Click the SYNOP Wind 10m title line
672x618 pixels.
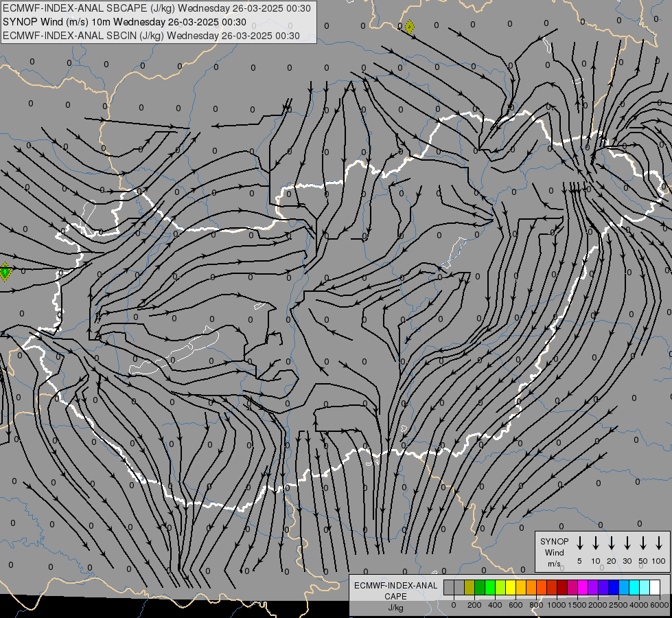click(x=124, y=22)
